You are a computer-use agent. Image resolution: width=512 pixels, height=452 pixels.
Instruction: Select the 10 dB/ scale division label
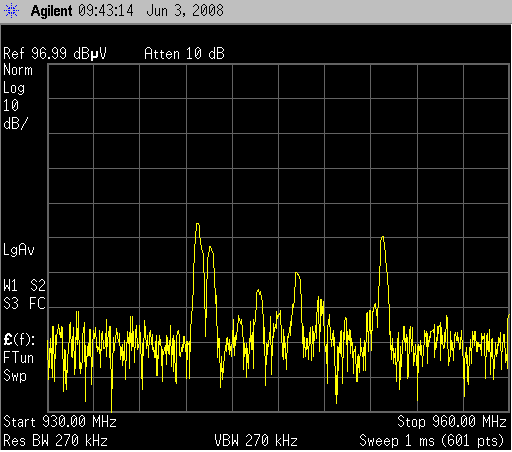15,115
